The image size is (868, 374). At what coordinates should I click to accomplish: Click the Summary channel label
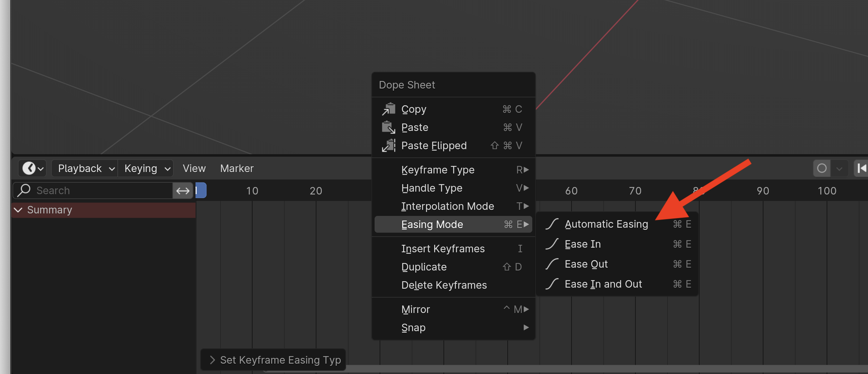click(x=50, y=210)
